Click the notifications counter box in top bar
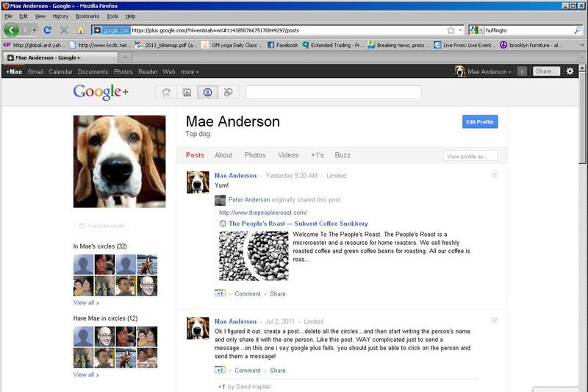The image size is (588, 392). click(x=521, y=71)
